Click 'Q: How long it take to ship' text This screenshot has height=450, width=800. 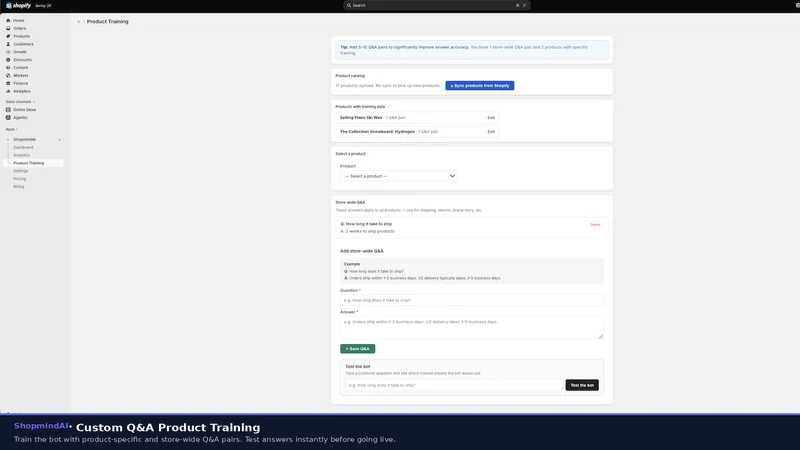[x=366, y=224]
